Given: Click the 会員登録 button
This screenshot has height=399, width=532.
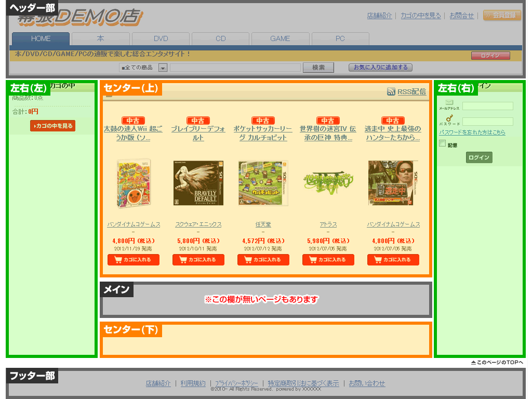Looking at the screenshot, I should 502,15.
